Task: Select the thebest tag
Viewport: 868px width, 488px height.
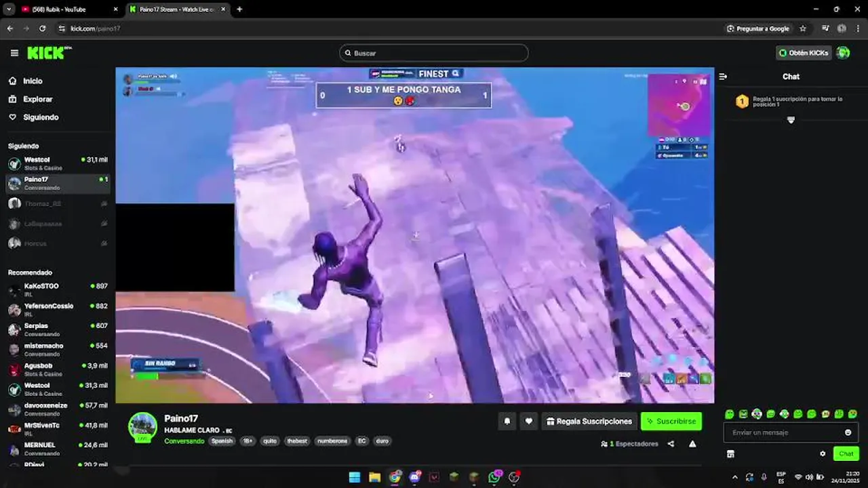Action: click(297, 441)
